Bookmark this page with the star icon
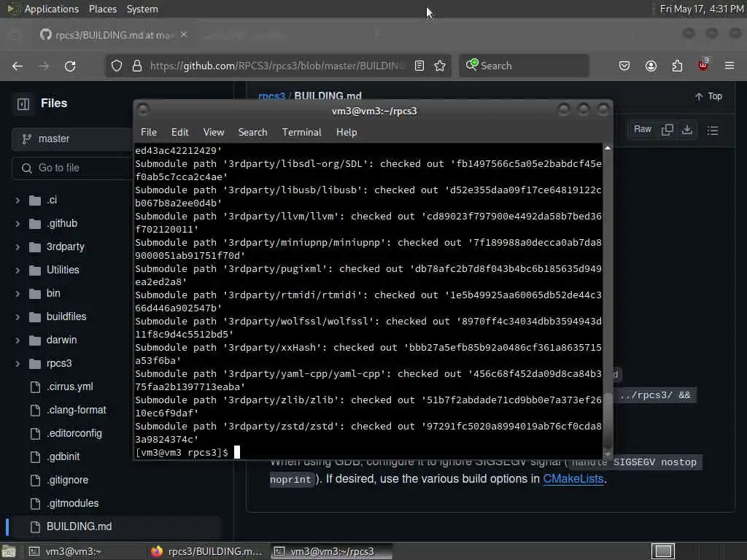The image size is (747, 560). point(440,66)
